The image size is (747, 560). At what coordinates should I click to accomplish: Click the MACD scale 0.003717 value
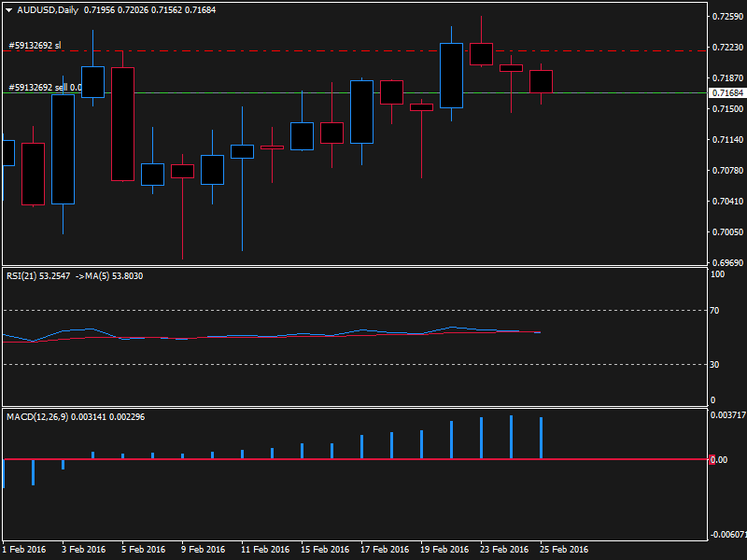[728, 415]
